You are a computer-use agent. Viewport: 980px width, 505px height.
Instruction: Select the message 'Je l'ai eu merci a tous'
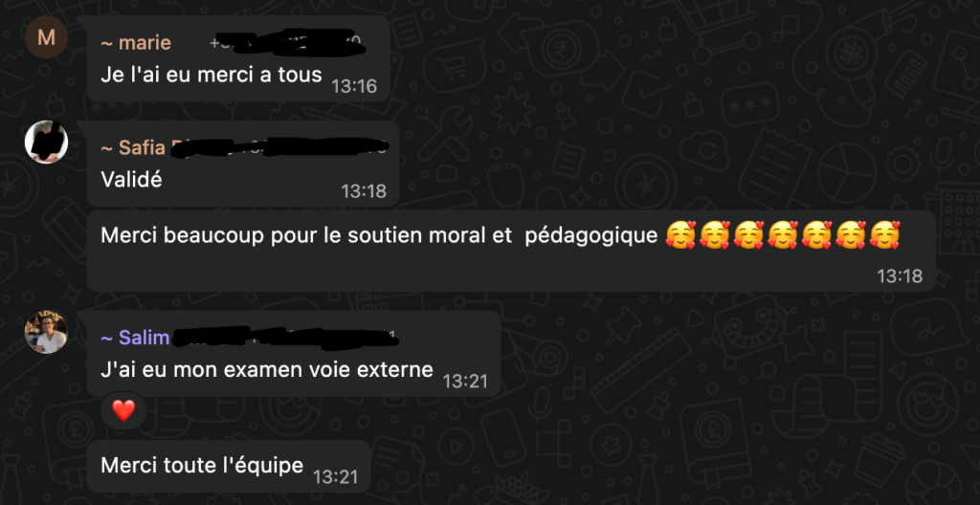238,58
